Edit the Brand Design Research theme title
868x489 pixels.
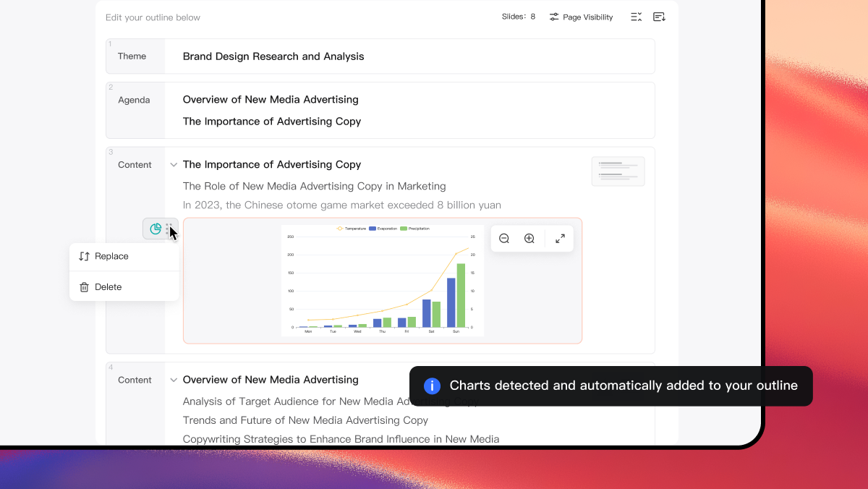click(273, 56)
